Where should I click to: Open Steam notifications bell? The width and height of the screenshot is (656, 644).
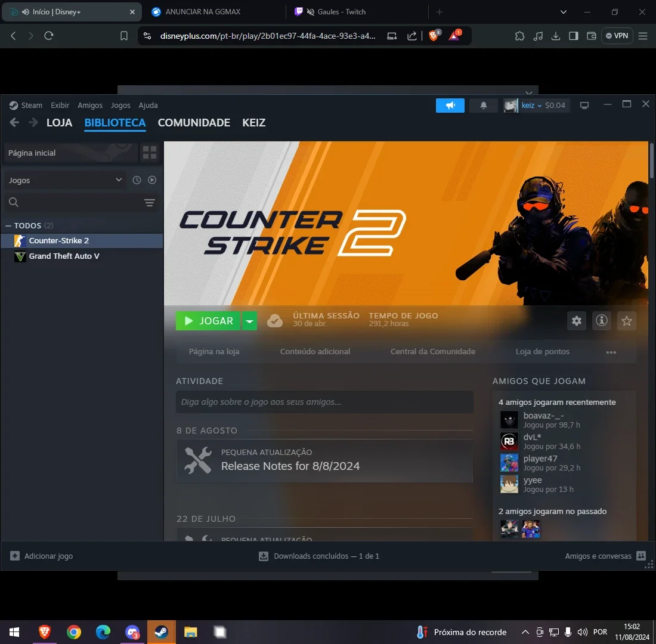point(483,106)
